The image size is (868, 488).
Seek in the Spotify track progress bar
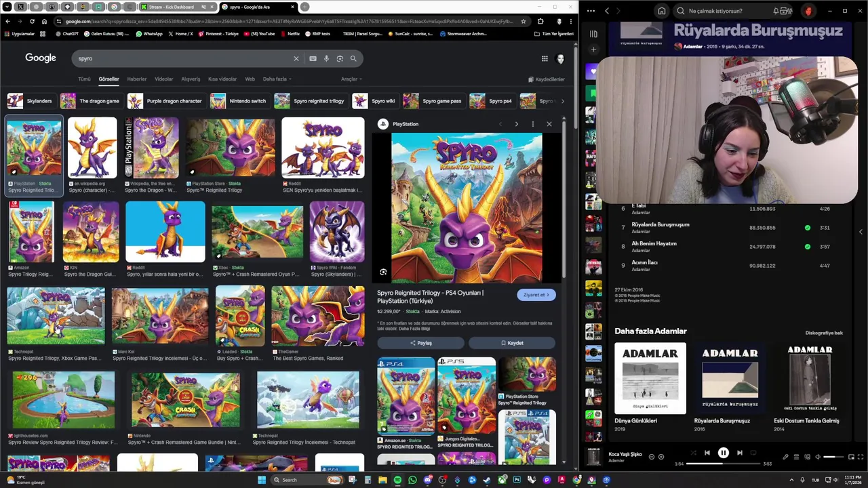click(x=723, y=464)
